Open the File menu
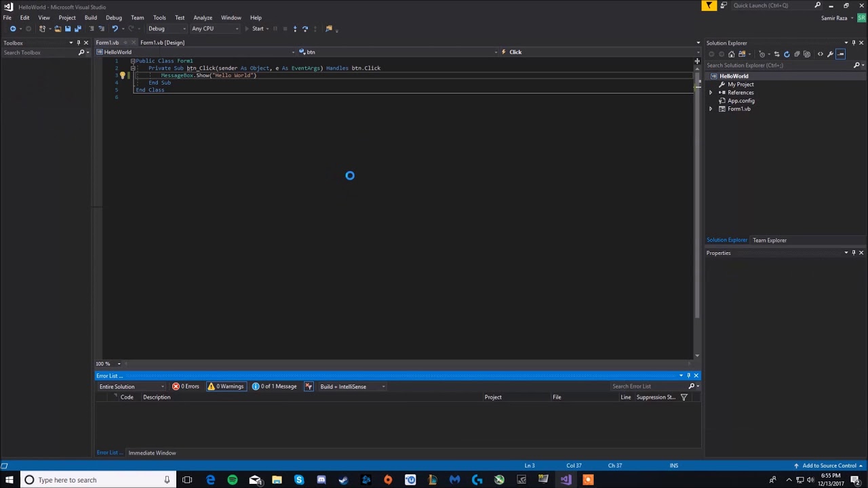The image size is (868, 488). 7,18
